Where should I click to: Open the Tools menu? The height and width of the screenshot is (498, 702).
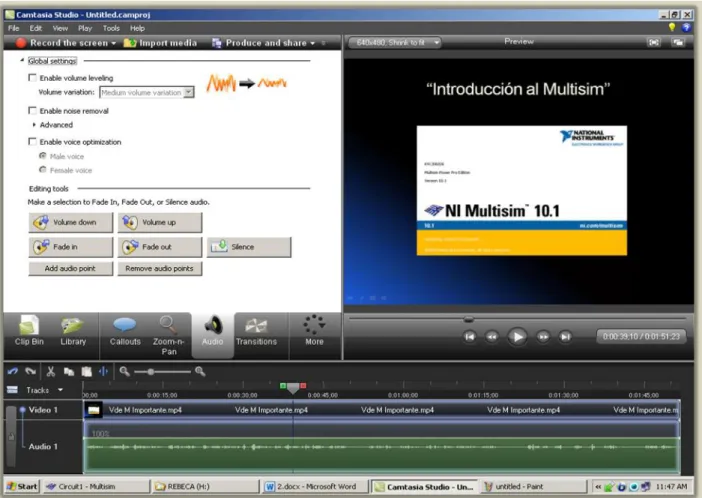click(x=111, y=28)
